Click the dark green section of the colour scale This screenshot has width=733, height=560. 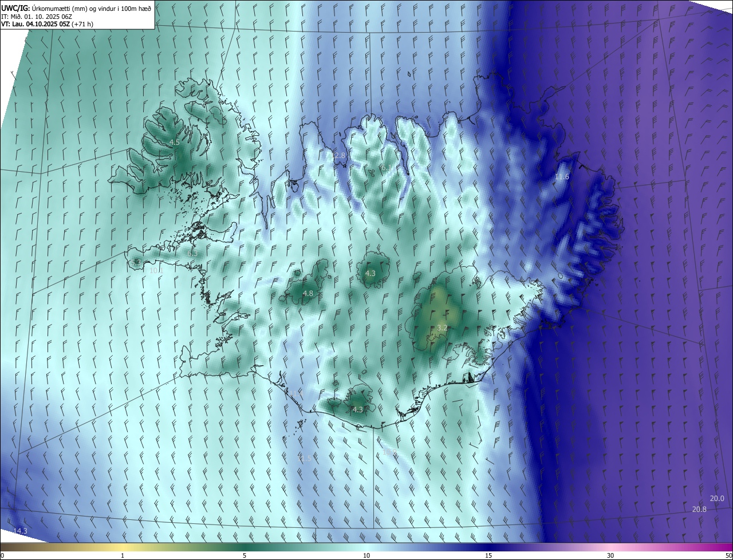coord(245,547)
